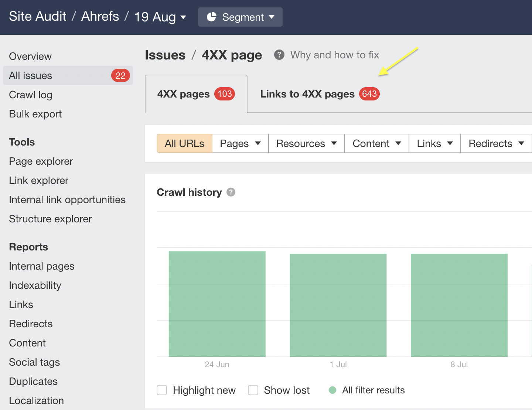
Task: Enable the Show lost checkbox
Action: 253,390
